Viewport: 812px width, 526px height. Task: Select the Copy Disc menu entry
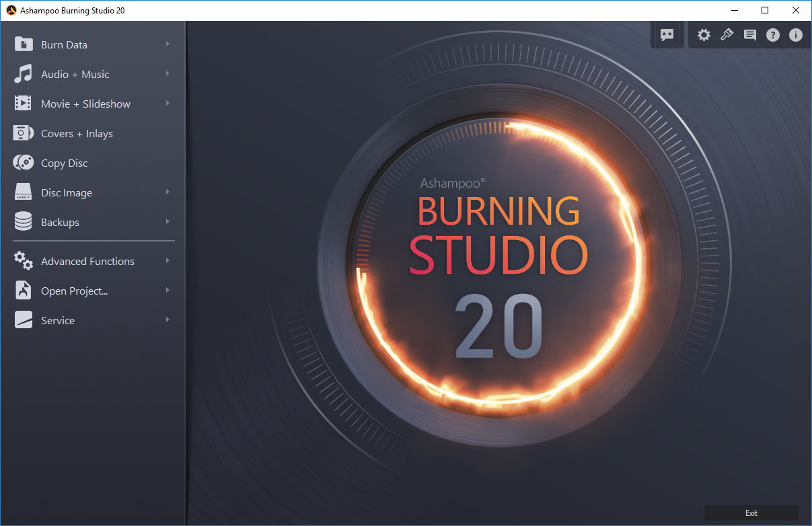(93, 163)
